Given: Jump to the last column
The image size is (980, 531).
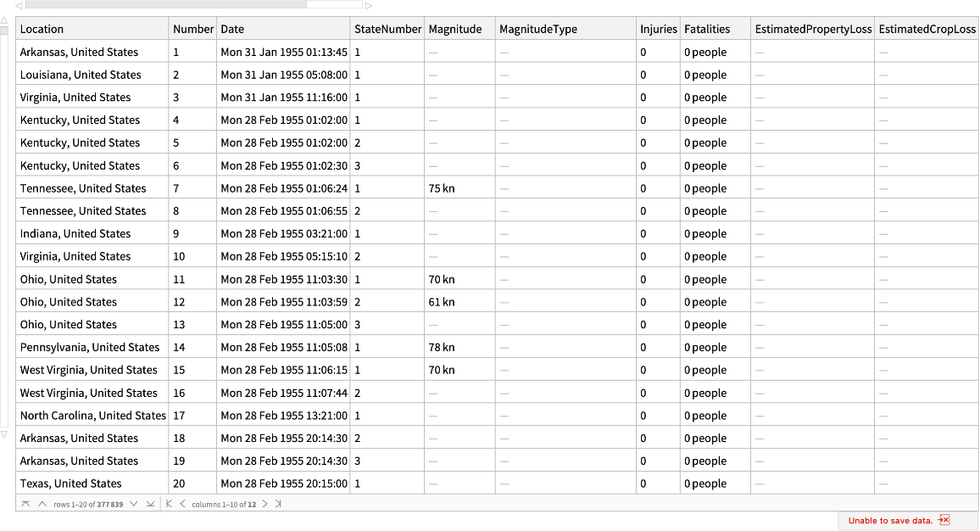Looking at the screenshot, I should pos(278,504).
